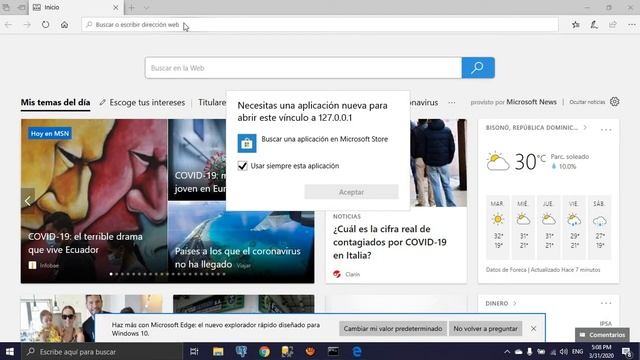The width and height of the screenshot is (640, 360).
Task: Click the Hoy en MSN badge
Action: (50, 133)
